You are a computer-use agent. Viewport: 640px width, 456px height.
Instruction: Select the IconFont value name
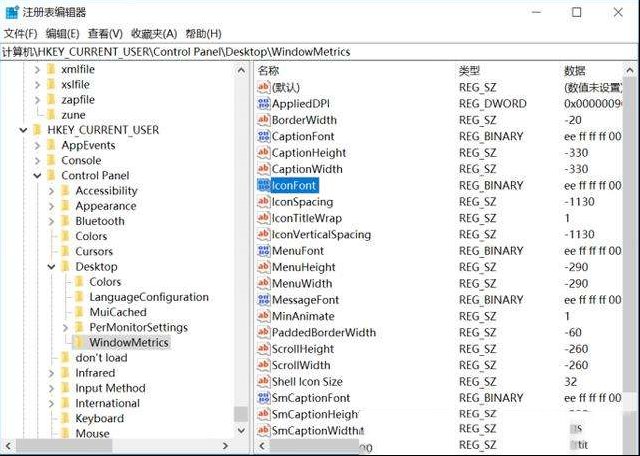coord(294,185)
